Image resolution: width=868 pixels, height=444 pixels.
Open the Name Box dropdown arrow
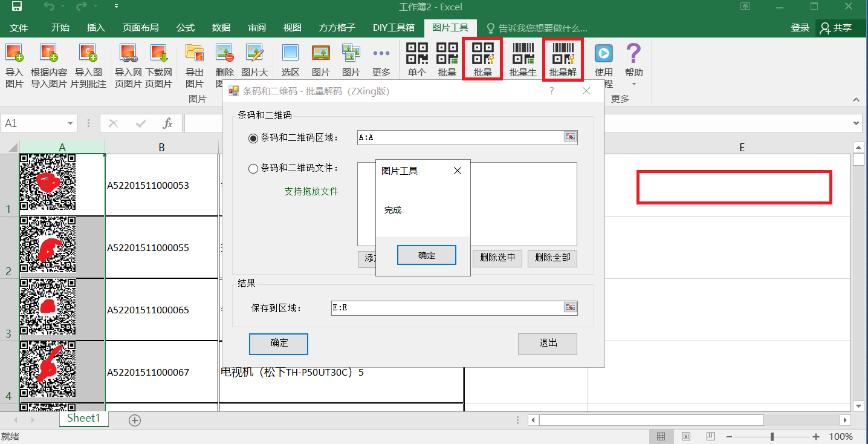pyautogui.click(x=71, y=123)
